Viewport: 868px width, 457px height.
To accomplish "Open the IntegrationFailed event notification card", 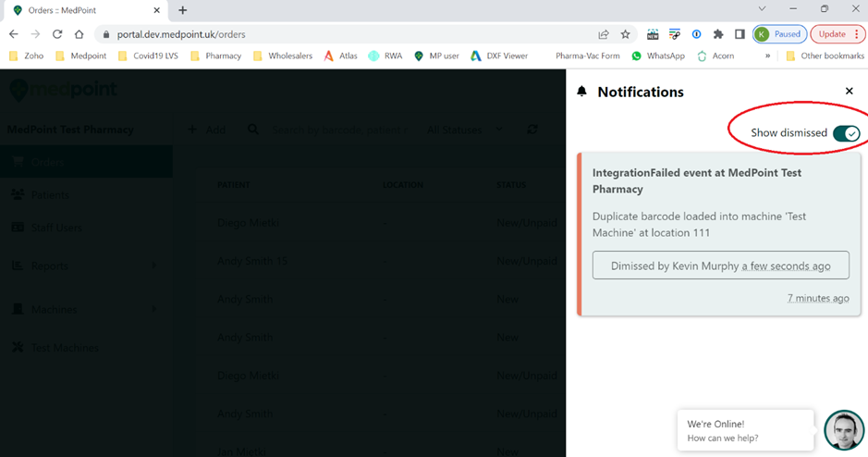I will click(x=718, y=234).
